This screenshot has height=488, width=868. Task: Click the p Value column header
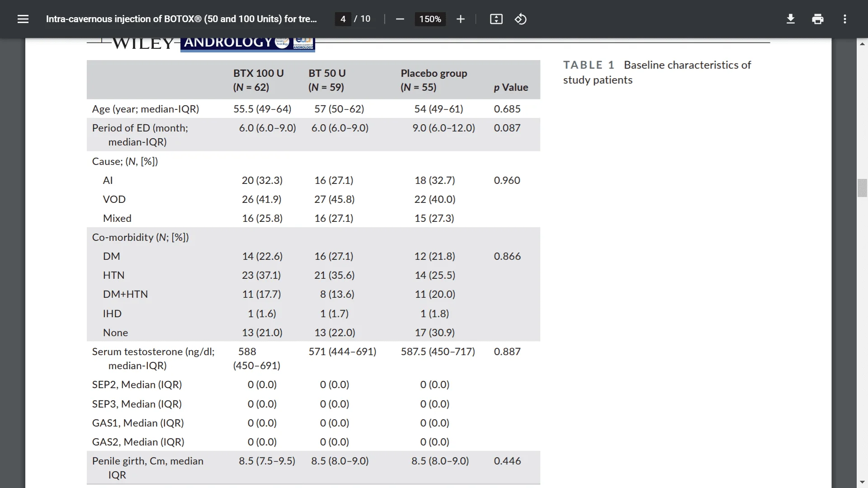click(510, 87)
